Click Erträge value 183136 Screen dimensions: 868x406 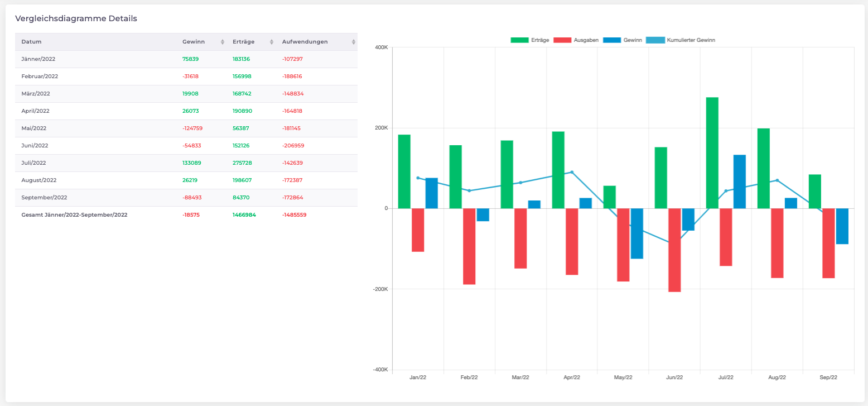point(242,59)
